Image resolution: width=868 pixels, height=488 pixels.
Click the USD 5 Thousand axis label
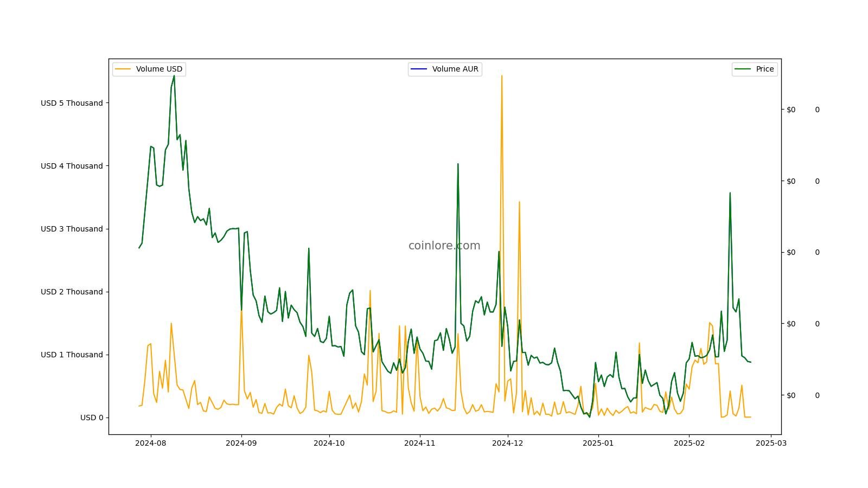coord(72,103)
